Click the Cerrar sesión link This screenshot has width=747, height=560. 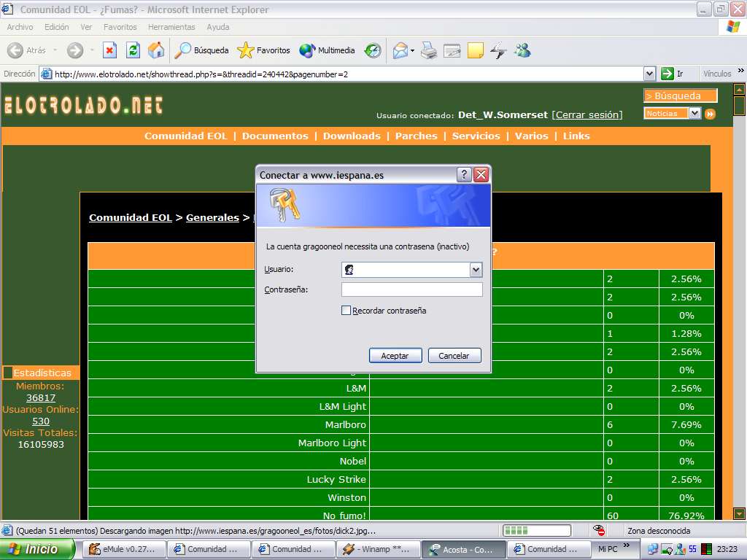coord(587,114)
